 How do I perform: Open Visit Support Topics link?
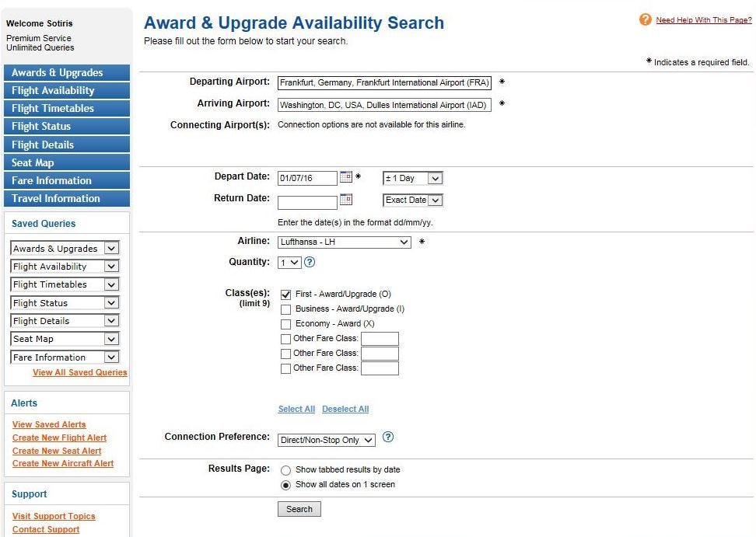pos(54,516)
